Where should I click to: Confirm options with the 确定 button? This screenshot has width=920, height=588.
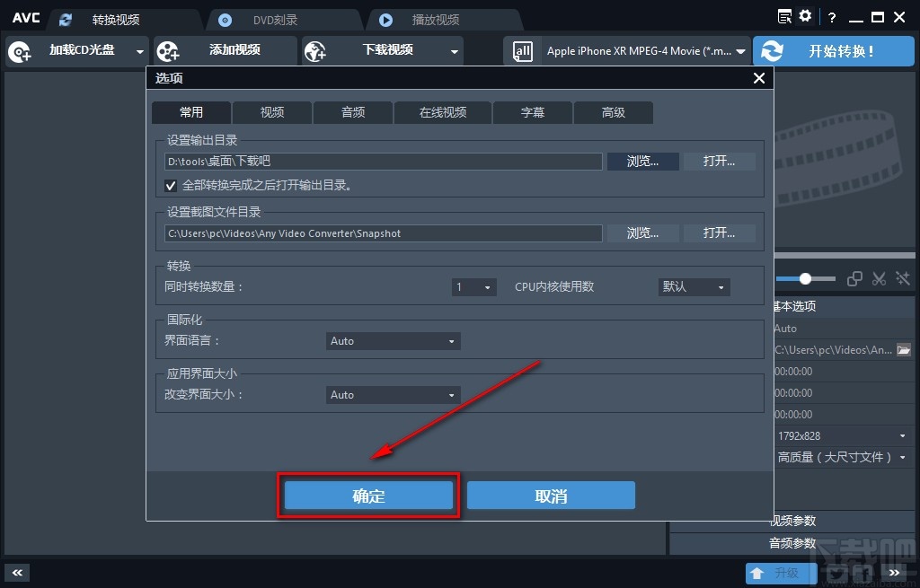[367, 495]
